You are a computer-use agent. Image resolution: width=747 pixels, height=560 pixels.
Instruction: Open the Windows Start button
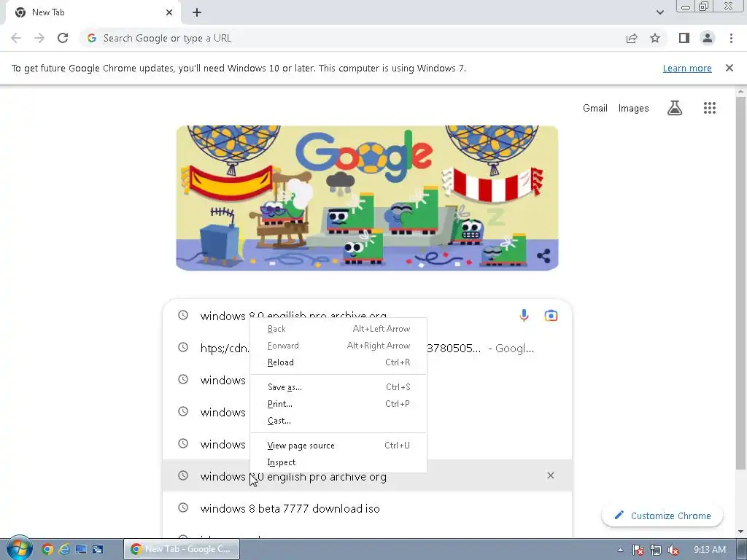(18, 548)
